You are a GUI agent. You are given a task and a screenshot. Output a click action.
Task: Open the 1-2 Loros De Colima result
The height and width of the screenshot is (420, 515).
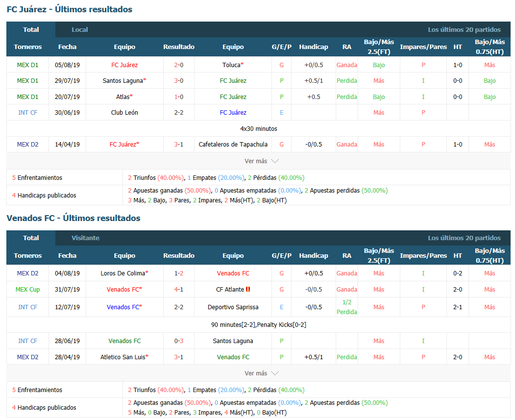179,273
